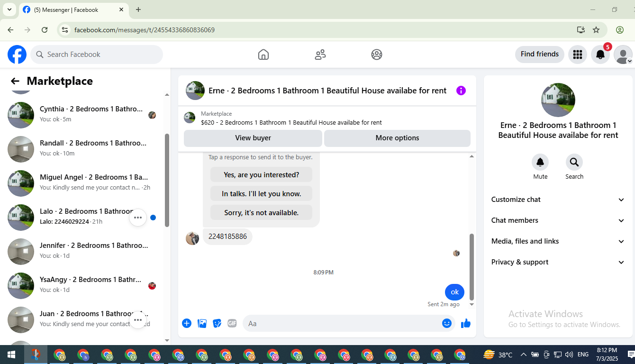Open the house thumbnail in the chat header
Image resolution: width=635 pixels, height=364 pixels.
[x=195, y=91]
